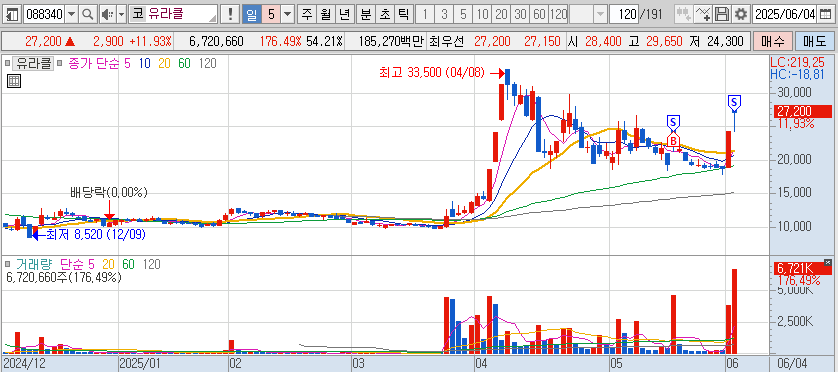The width and height of the screenshot is (838, 372).
Task: Click the 거래량 volume legend label
Action: pos(35,264)
